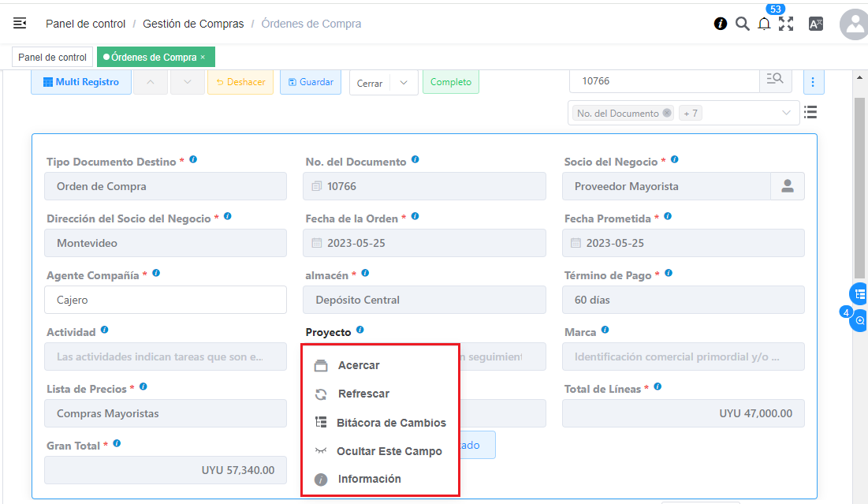Screen dimensions: 868x504
Task: Open the Multi Registro view
Action: pyautogui.click(x=80, y=82)
